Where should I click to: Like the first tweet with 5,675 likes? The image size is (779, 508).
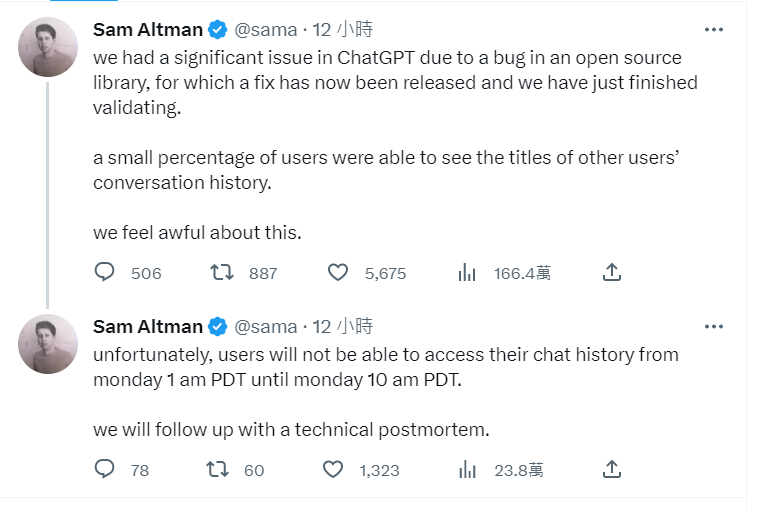338,272
